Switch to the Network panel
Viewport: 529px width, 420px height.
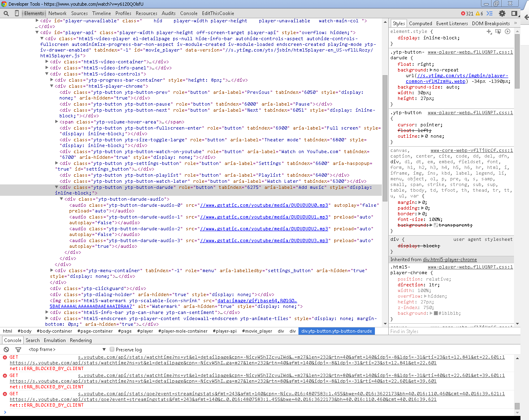(x=57, y=13)
